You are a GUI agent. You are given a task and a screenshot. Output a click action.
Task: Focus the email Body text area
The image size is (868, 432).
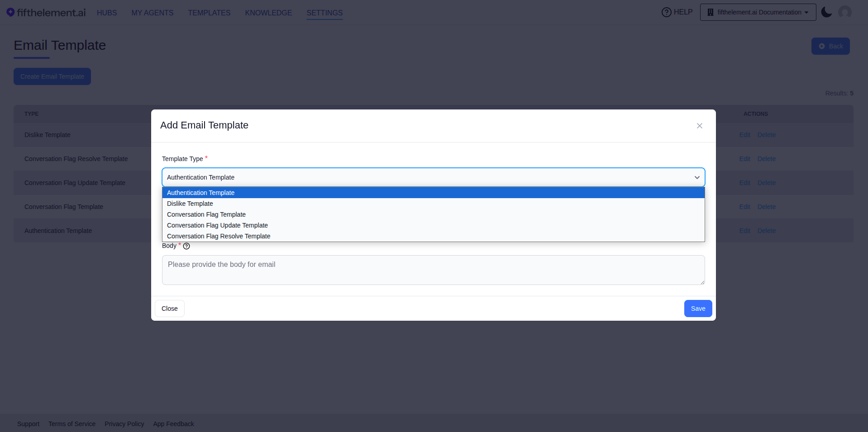[434, 270]
